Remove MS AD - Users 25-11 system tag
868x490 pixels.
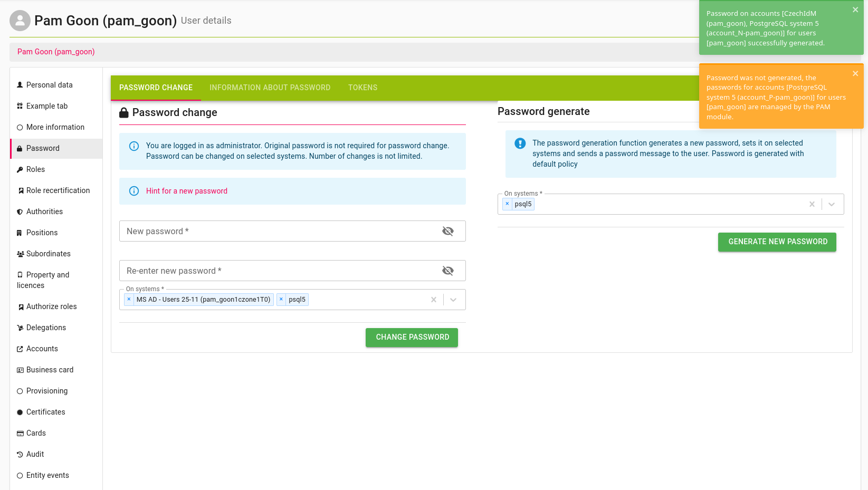129,300
